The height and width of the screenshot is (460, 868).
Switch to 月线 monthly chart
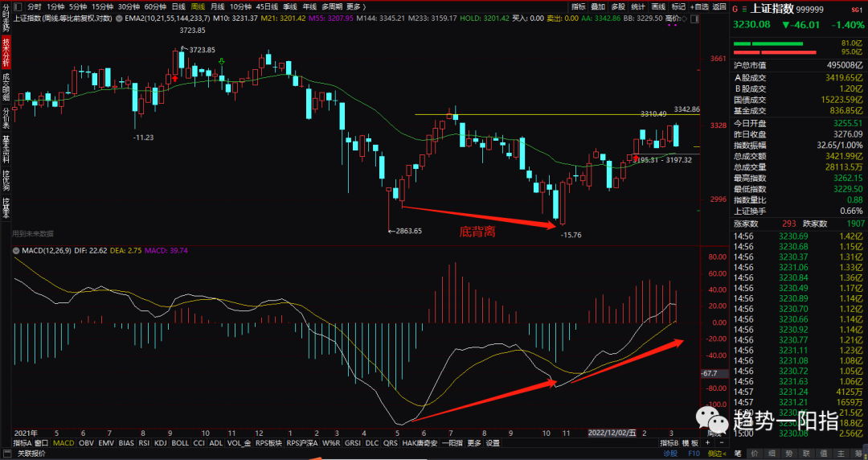coord(217,6)
